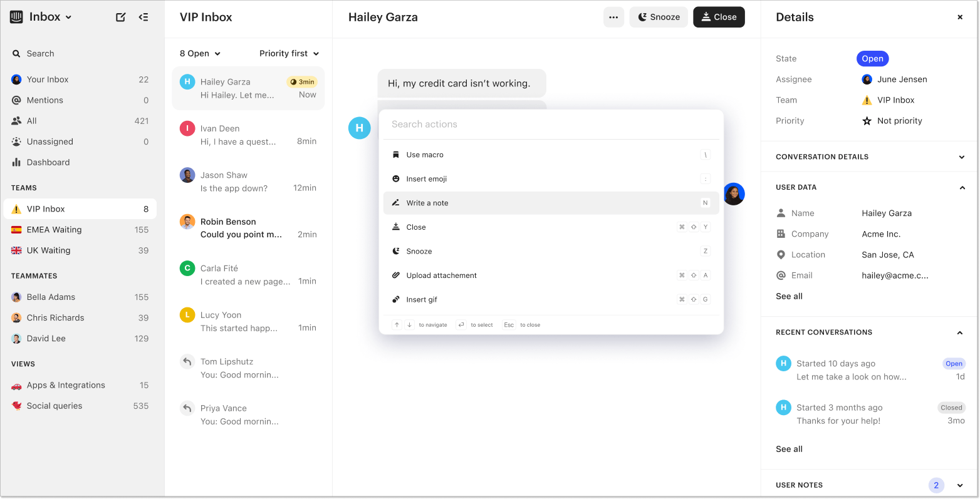
Task: Close the Details panel with the X
Action: [x=960, y=18]
